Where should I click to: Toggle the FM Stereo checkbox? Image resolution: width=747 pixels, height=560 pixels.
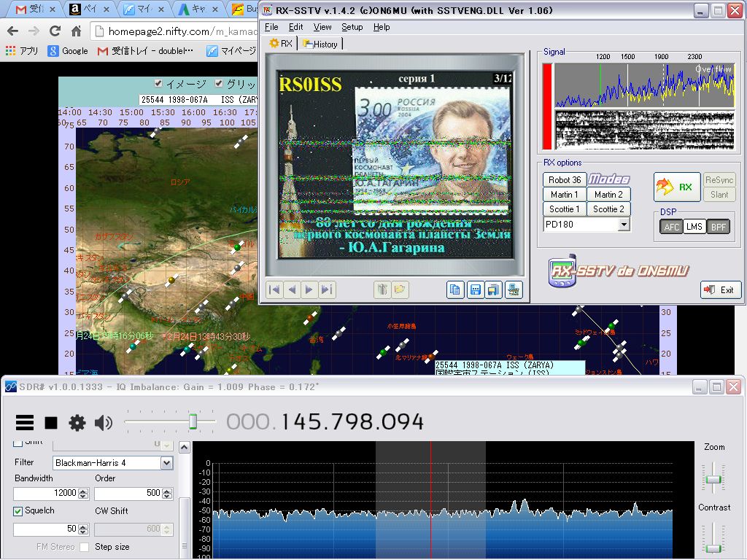(85, 547)
